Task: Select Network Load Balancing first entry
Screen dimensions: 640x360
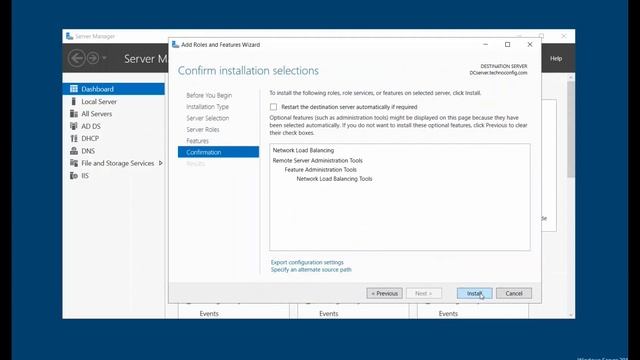Action: [303, 150]
